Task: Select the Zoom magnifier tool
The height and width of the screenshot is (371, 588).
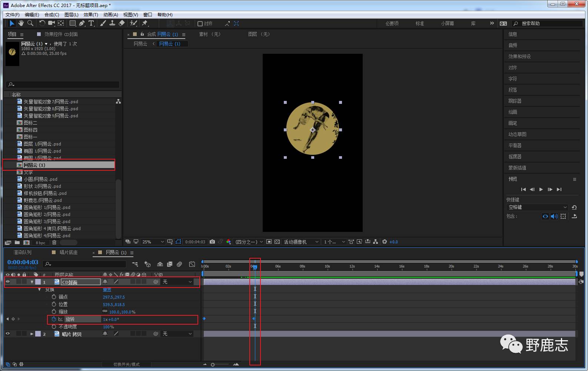Action: pyautogui.click(x=30, y=23)
